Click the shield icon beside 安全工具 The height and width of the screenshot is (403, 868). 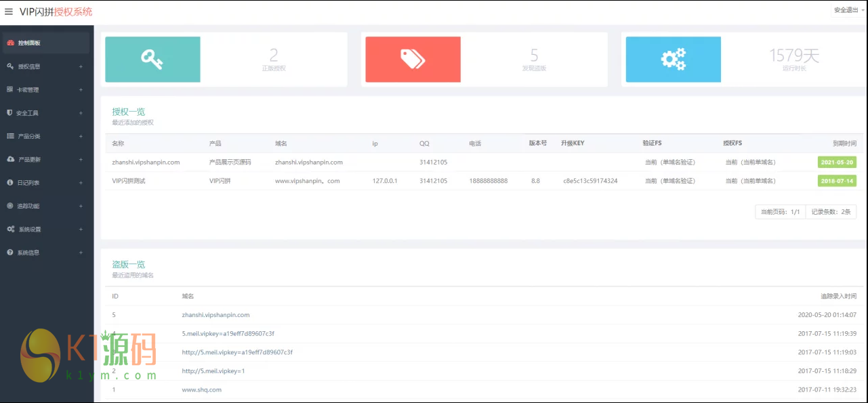(x=10, y=113)
